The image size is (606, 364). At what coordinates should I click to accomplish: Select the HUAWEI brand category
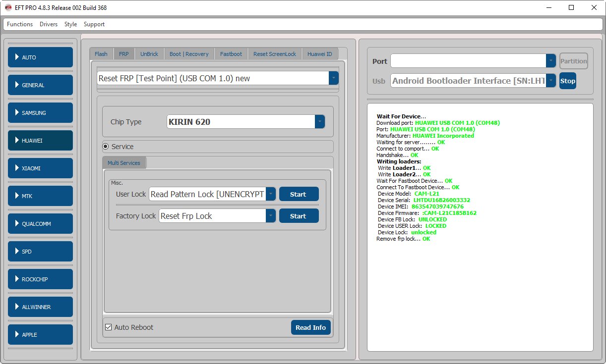point(40,141)
